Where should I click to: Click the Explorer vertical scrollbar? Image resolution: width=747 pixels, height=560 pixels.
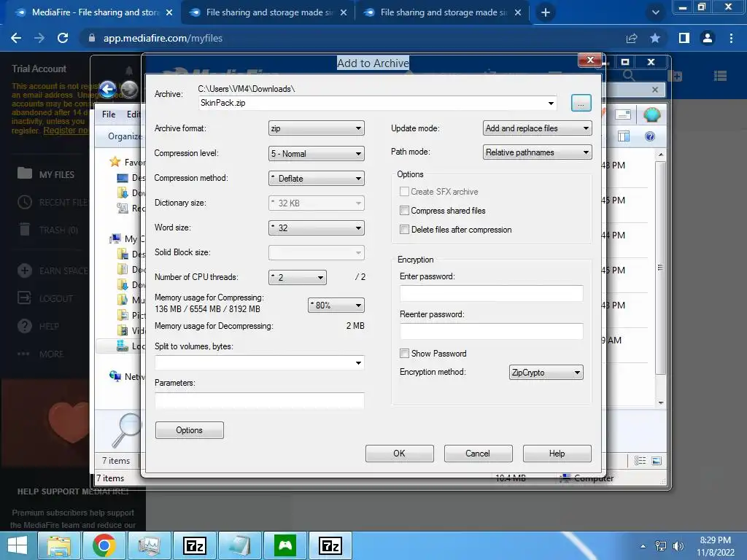pyautogui.click(x=660, y=268)
